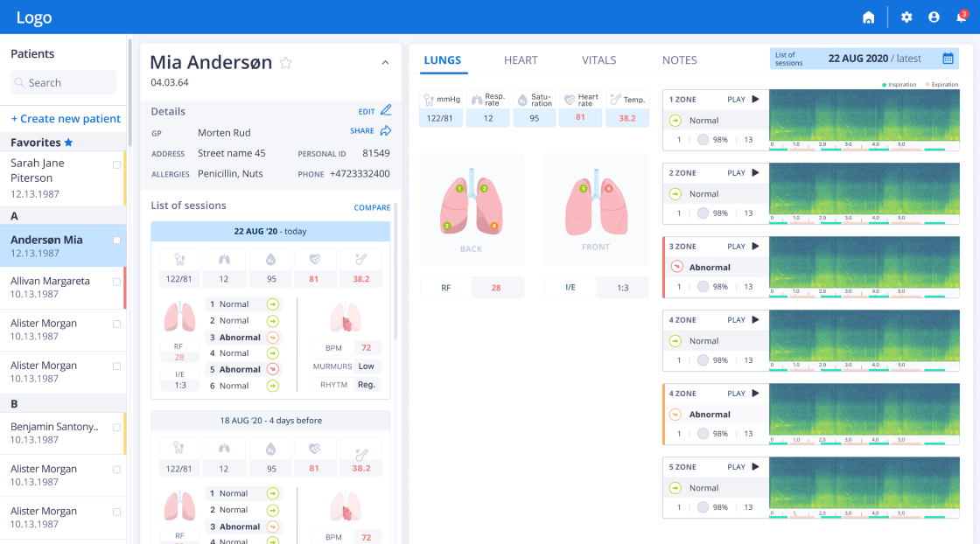Click the COMPARE sessions link
This screenshot has width=980, height=544.
(372, 208)
